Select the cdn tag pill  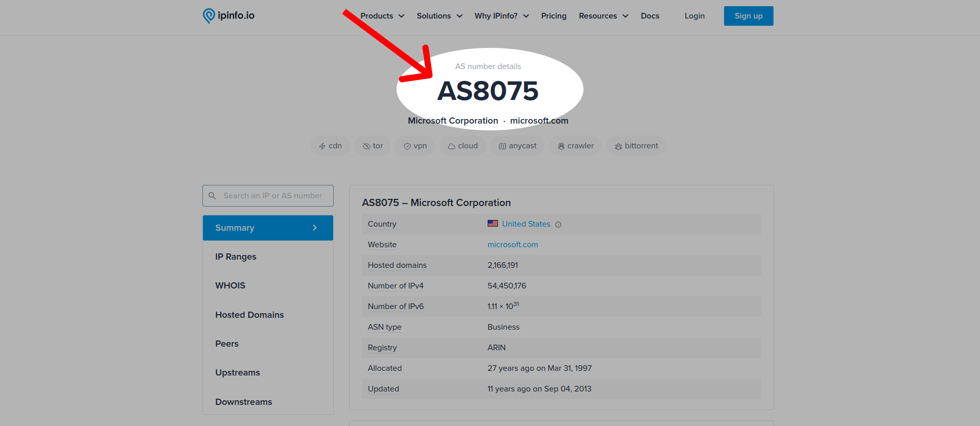[330, 146]
